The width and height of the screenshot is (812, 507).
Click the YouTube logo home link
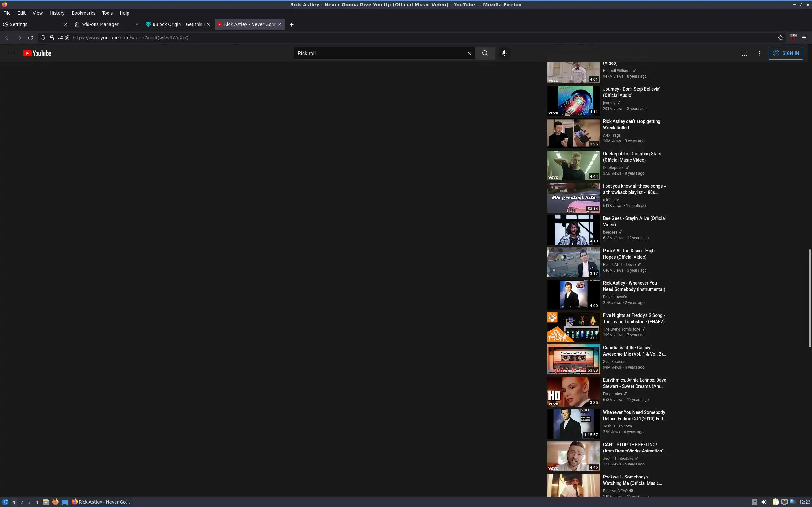coord(37,53)
